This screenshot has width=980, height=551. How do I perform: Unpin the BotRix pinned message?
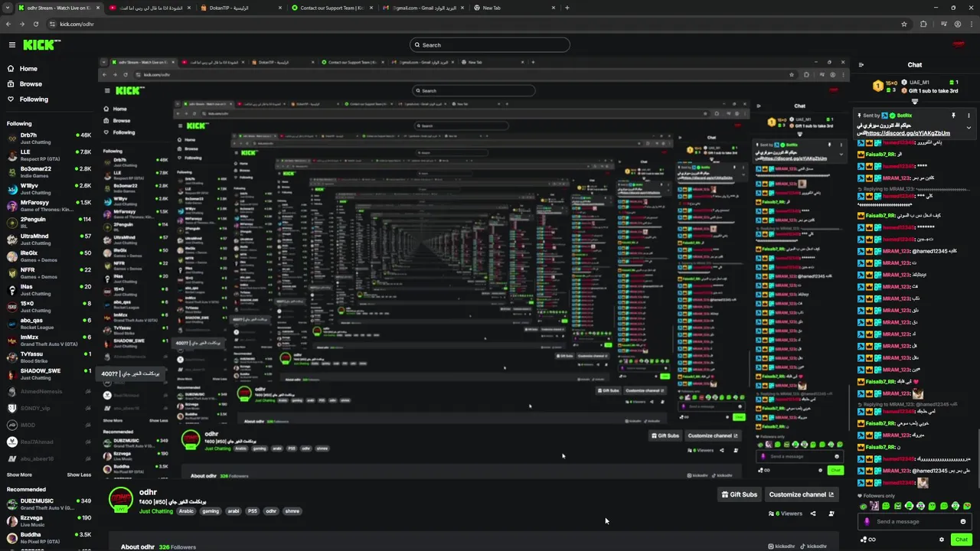click(x=953, y=116)
